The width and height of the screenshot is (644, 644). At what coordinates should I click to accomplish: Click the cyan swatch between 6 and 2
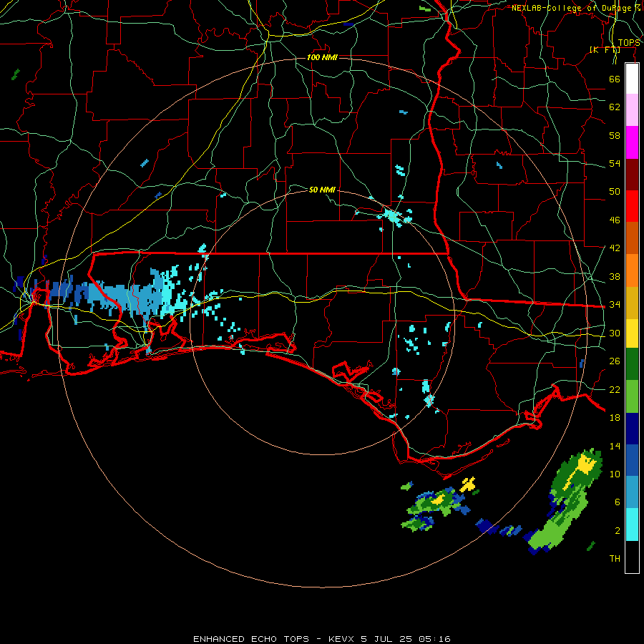coord(632,524)
